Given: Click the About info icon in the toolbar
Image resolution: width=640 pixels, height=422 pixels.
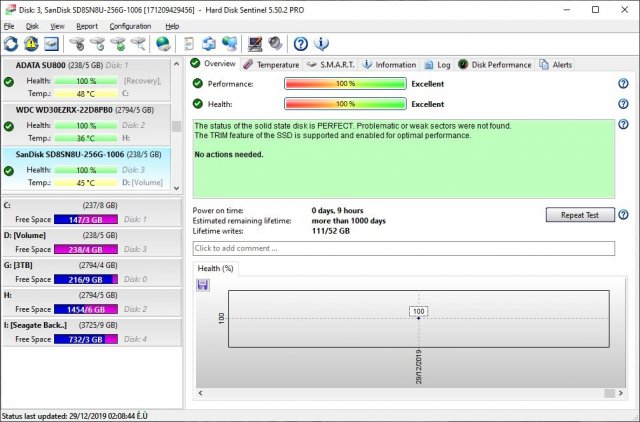Looking at the screenshot, I should tap(320, 44).
